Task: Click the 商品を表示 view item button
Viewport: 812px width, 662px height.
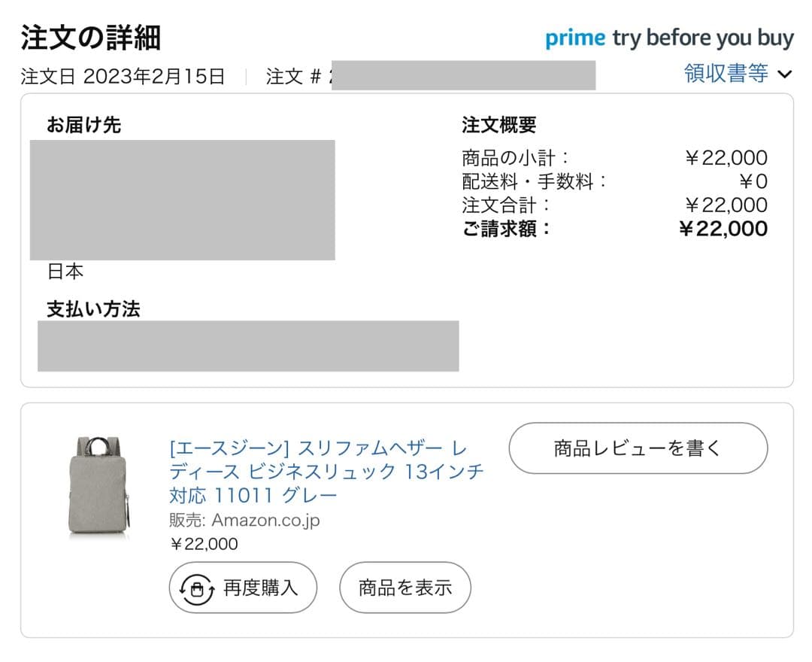Action: point(404,588)
